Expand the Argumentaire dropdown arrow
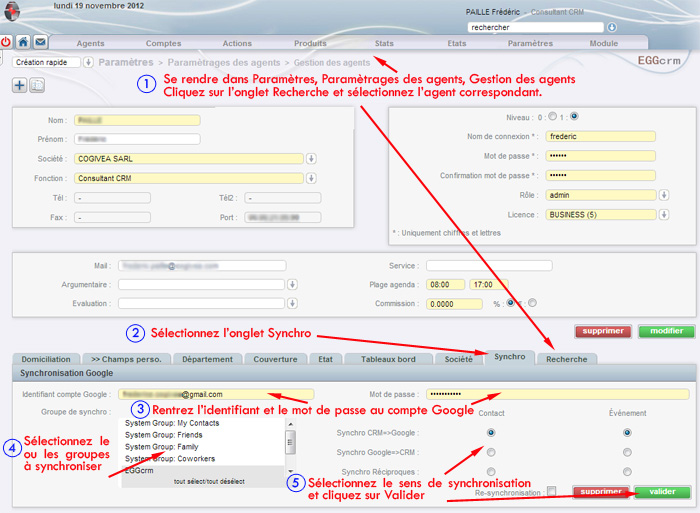The height and width of the screenshot is (513, 700). coord(292,284)
